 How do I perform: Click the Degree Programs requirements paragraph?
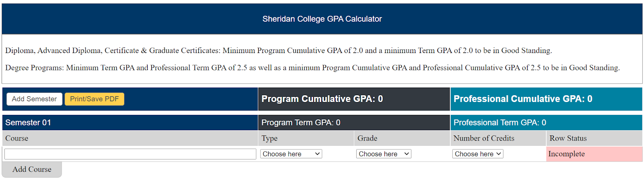click(x=312, y=67)
